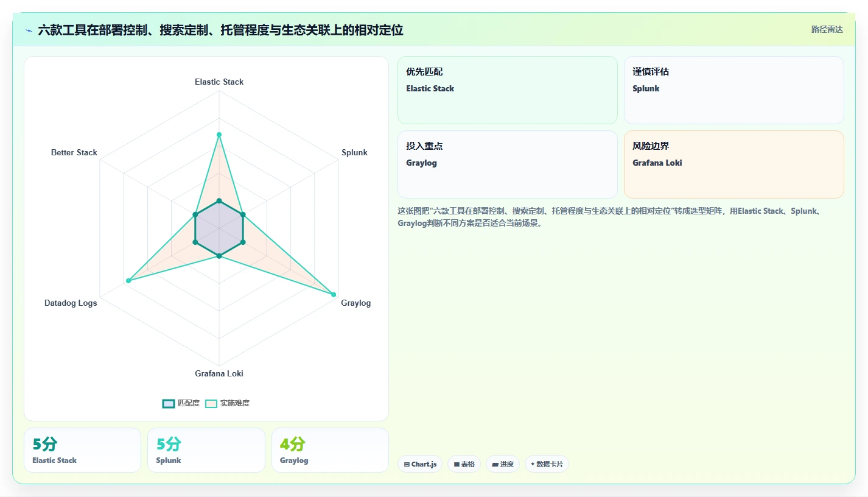Viewport: 868px width, 497px height.
Task: Select the 数据卡片 tag chip
Action: 547,464
